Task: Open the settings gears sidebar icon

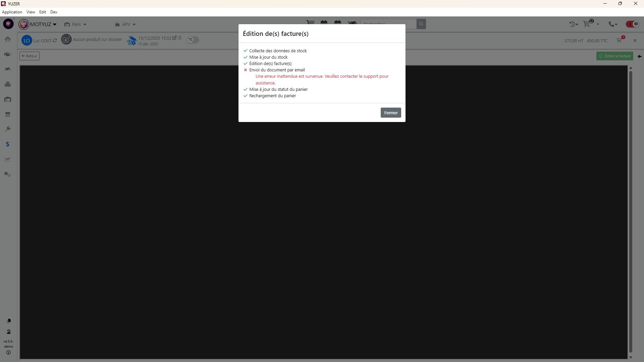Action: pos(8,174)
